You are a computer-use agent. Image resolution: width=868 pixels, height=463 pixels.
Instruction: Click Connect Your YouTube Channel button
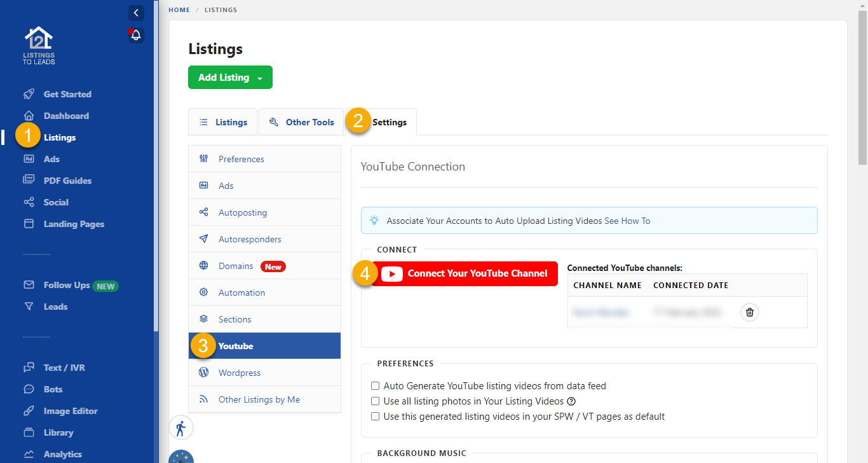(465, 273)
